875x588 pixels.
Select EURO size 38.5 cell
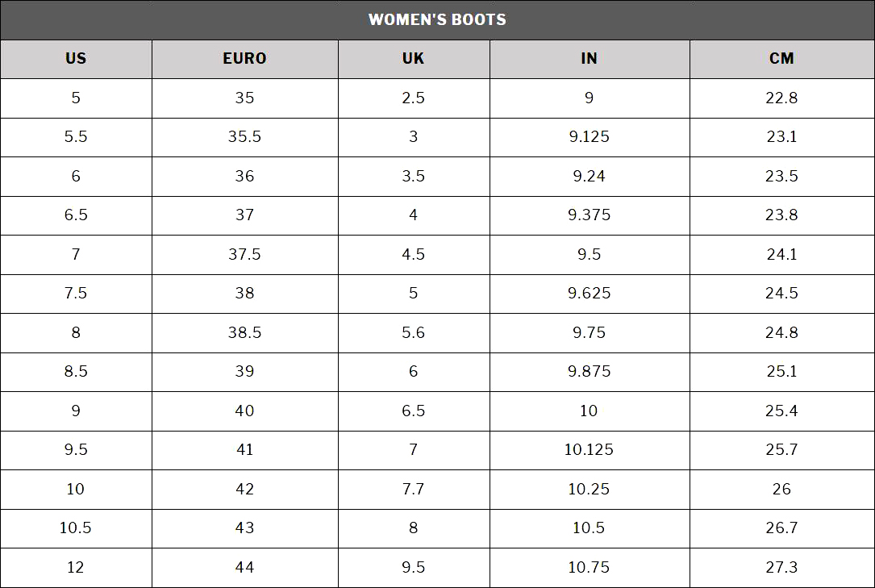245,332
